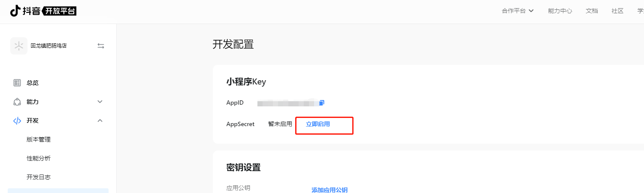Open 文档 in top navigation
644x193 pixels.
point(592,11)
